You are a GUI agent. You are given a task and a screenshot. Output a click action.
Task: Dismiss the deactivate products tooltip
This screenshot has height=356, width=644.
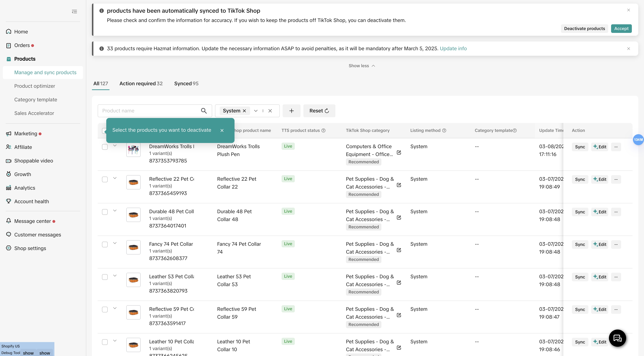coord(222,130)
